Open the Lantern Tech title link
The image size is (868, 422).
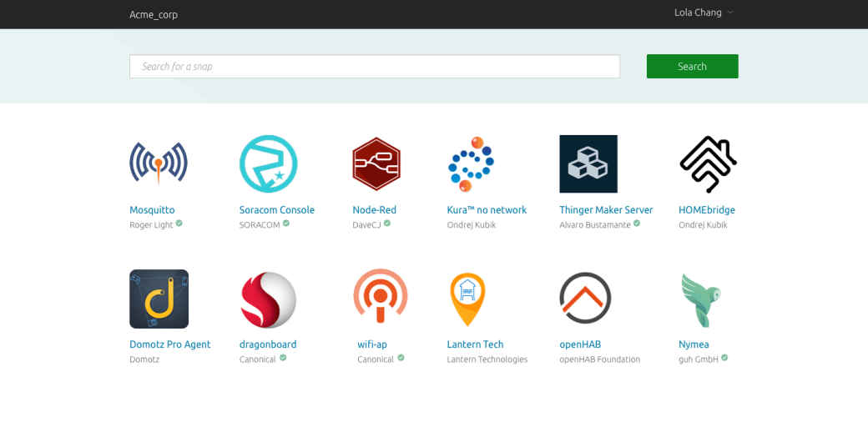coord(476,344)
